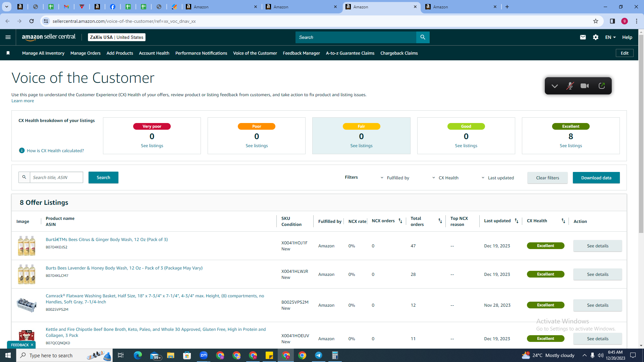Open the settings gear in Seller Central

pyautogui.click(x=596, y=37)
